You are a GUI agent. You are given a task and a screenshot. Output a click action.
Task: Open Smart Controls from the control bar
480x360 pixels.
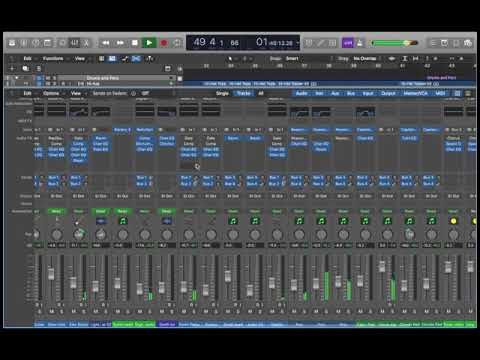coord(62,43)
